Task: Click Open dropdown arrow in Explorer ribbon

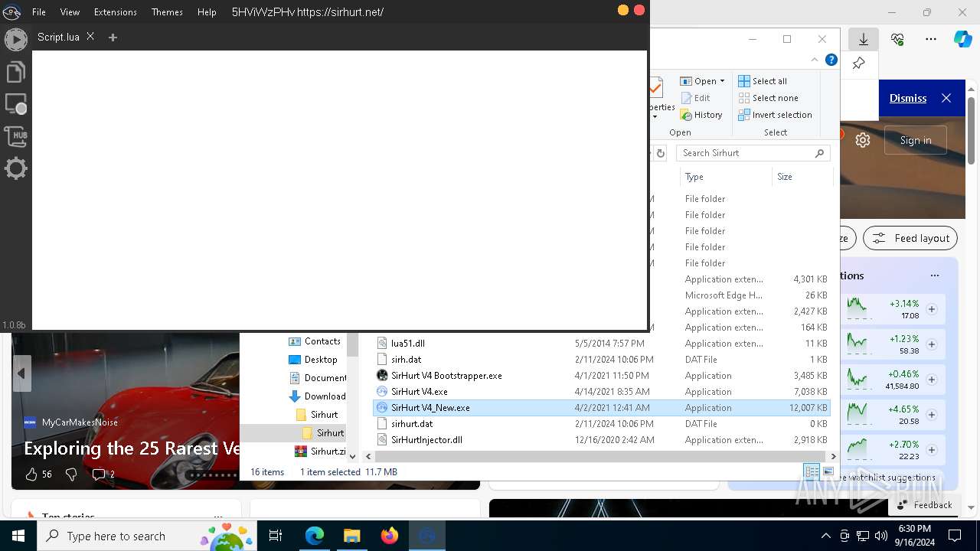Action: coord(722,81)
